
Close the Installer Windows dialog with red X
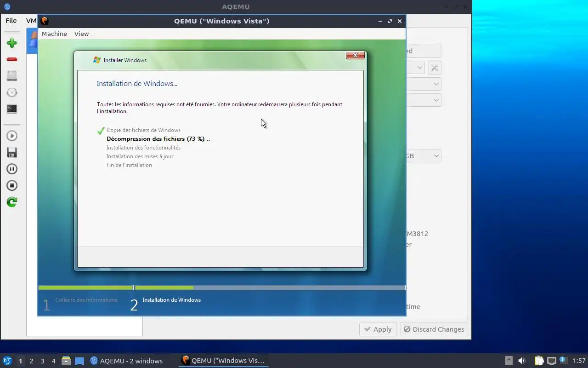pyautogui.click(x=355, y=55)
